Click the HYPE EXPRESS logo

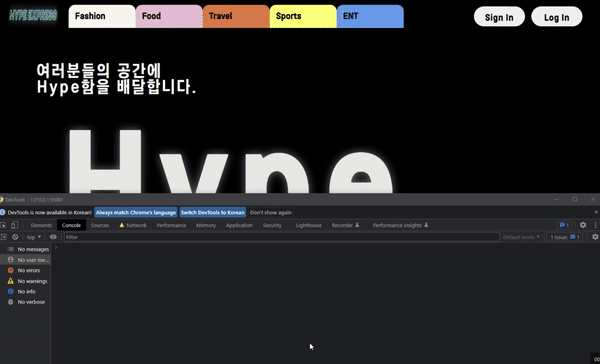(33, 15)
